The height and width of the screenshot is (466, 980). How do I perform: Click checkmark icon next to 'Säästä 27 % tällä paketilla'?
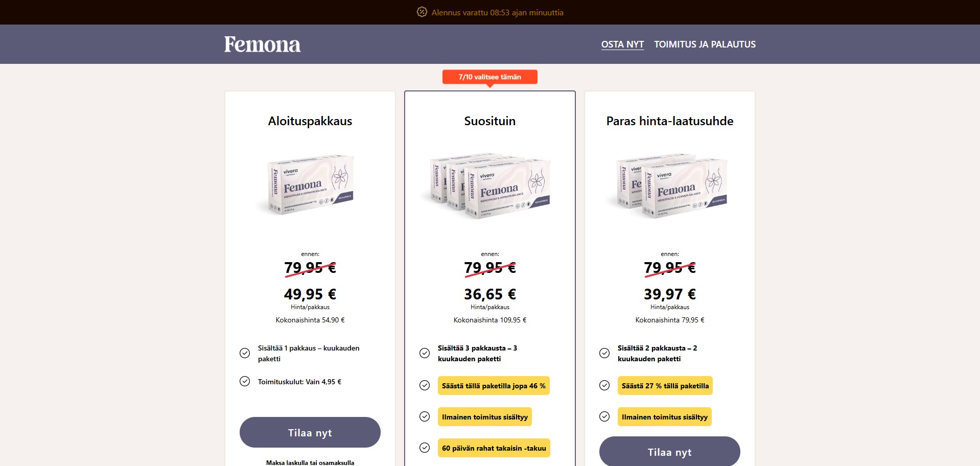point(604,385)
